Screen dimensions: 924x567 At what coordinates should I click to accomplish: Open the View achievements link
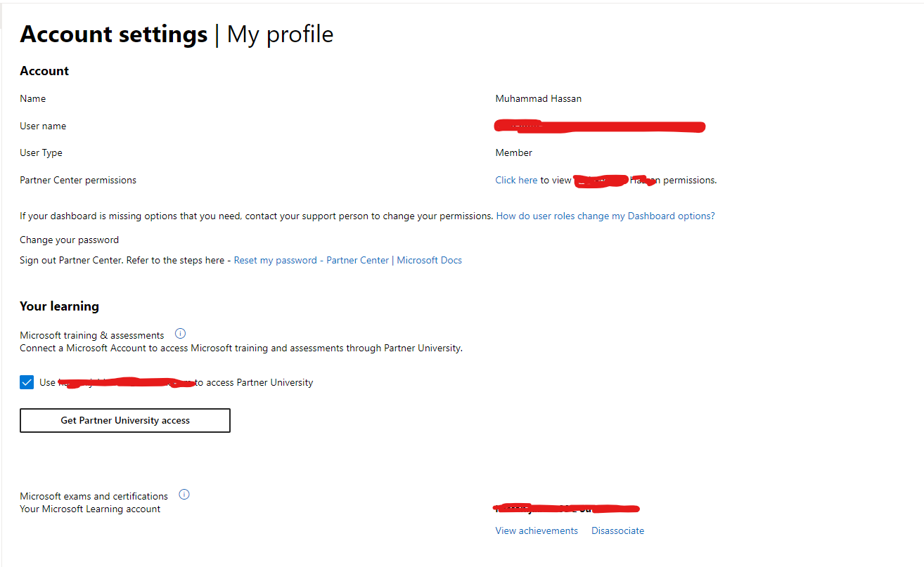[x=536, y=530]
